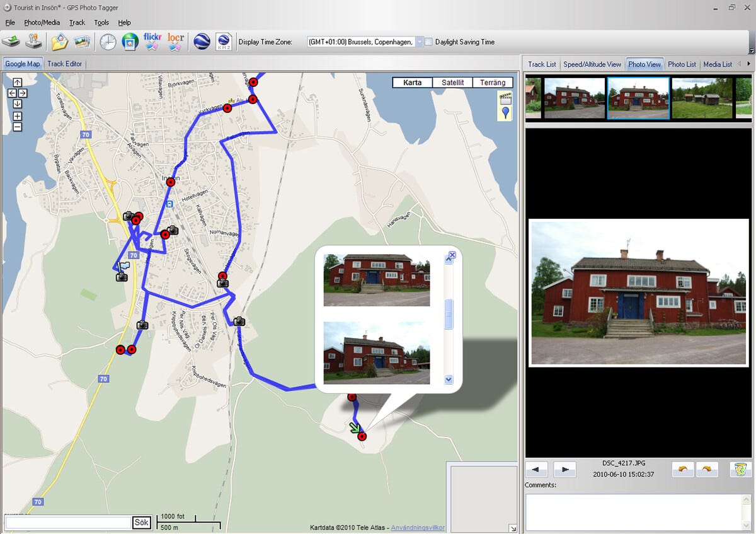756x534 pixels.
Task: Click popup scrollbar down arrow
Action: coord(449,380)
